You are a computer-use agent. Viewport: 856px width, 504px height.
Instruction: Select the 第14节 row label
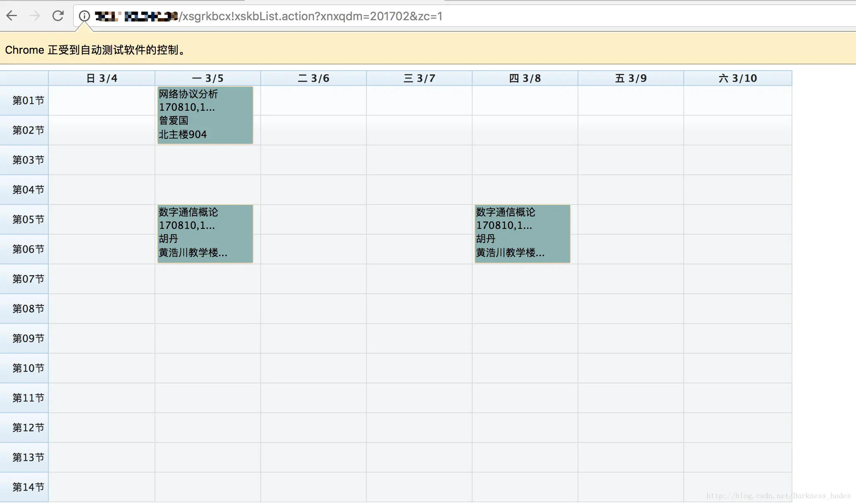pyautogui.click(x=28, y=487)
